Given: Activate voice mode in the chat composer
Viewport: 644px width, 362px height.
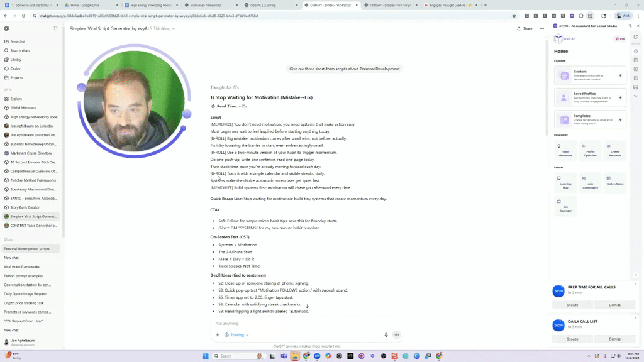Looking at the screenshot, I should click(396, 335).
